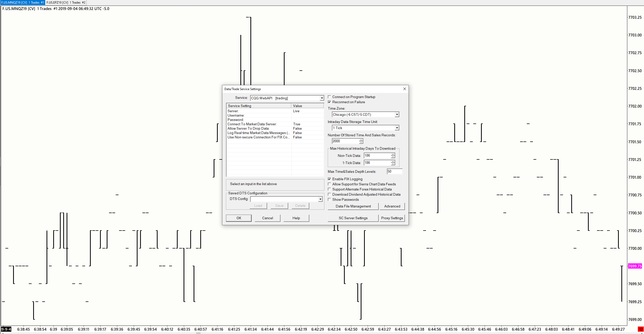Uncheck Reconnect on Failure

click(329, 102)
